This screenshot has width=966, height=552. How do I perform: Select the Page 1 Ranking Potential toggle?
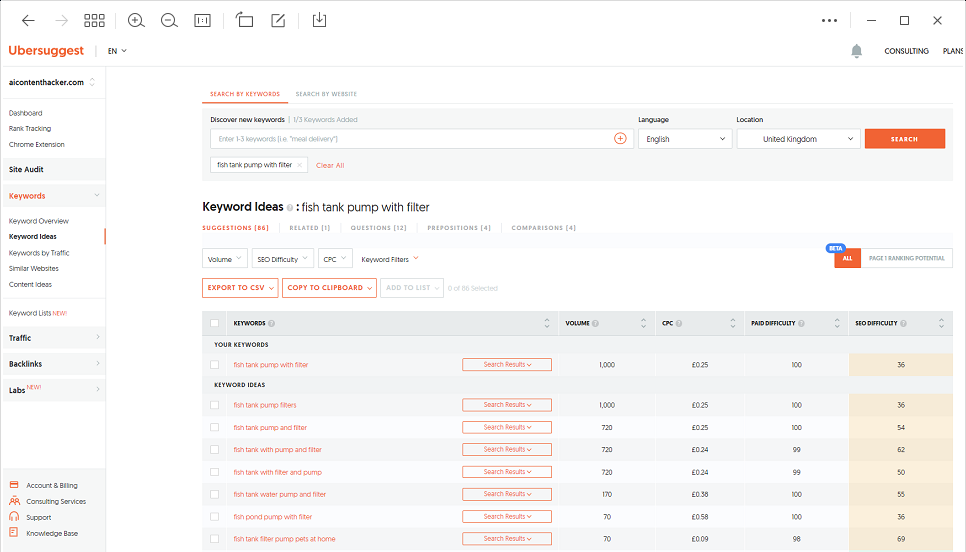click(906, 258)
